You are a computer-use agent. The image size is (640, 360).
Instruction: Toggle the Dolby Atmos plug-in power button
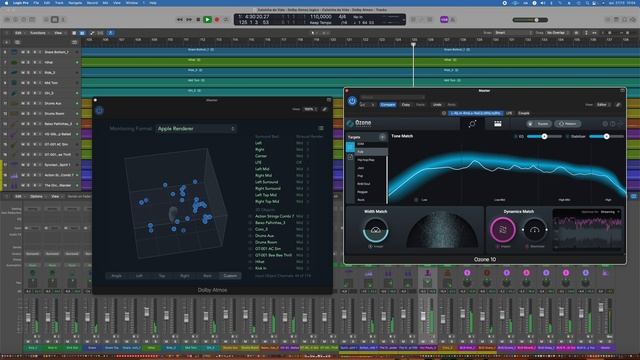[99, 111]
